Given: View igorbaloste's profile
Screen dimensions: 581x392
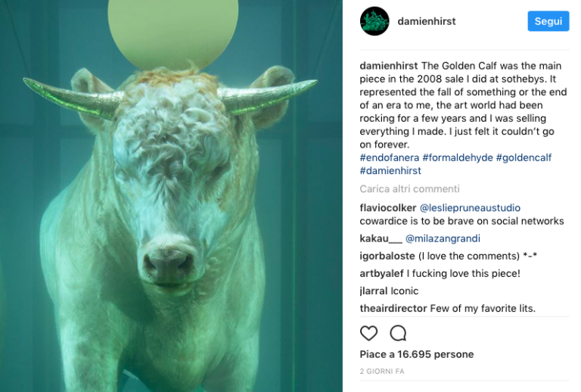Looking at the screenshot, I should pos(387,256).
